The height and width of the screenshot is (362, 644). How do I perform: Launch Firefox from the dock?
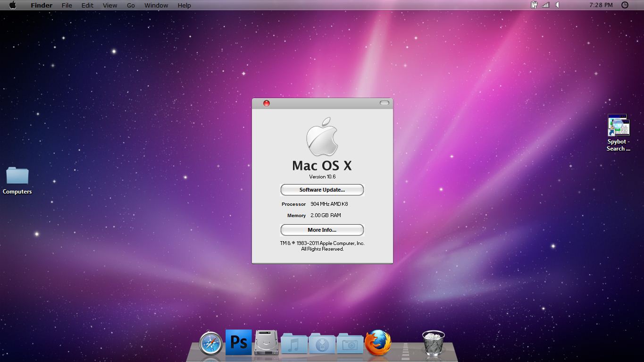pos(378,342)
